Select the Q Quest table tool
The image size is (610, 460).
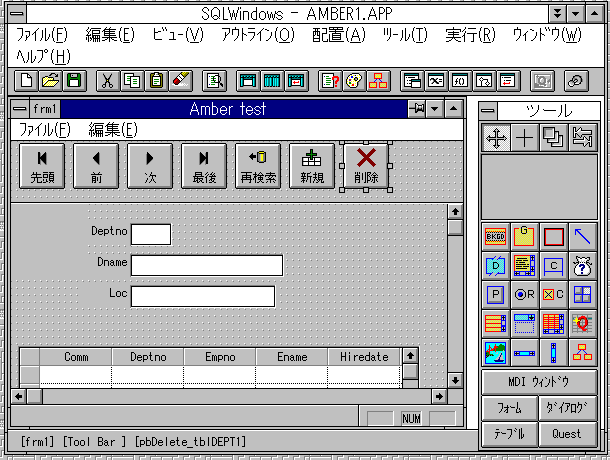[x=582, y=324]
